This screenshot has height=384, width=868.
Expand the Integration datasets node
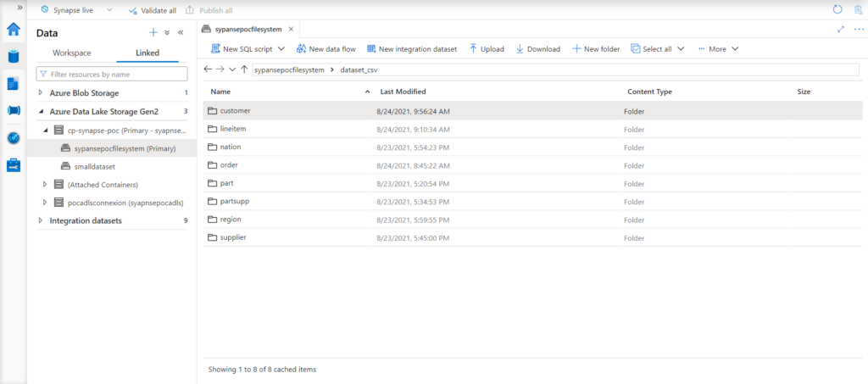(41, 220)
